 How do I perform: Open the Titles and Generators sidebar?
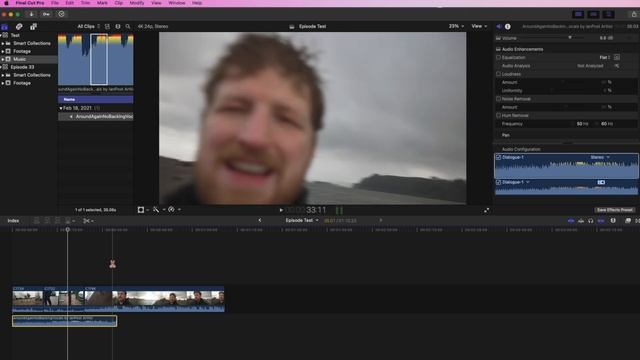[x=33, y=27]
